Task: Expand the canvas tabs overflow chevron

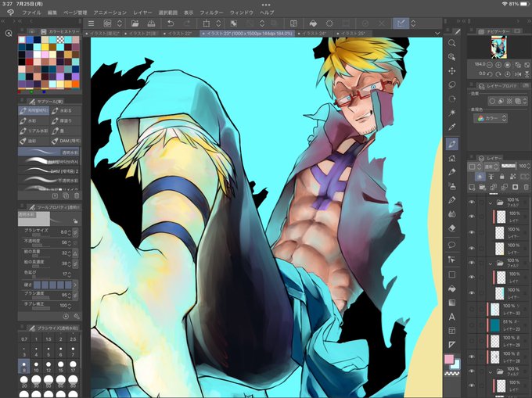Action: click(x=437, y=33)
